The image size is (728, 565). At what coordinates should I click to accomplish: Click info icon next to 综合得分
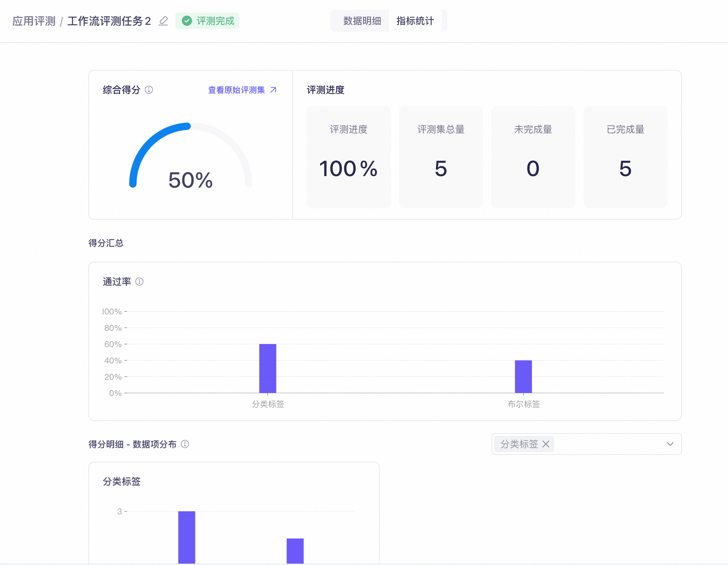pos(149,90)
